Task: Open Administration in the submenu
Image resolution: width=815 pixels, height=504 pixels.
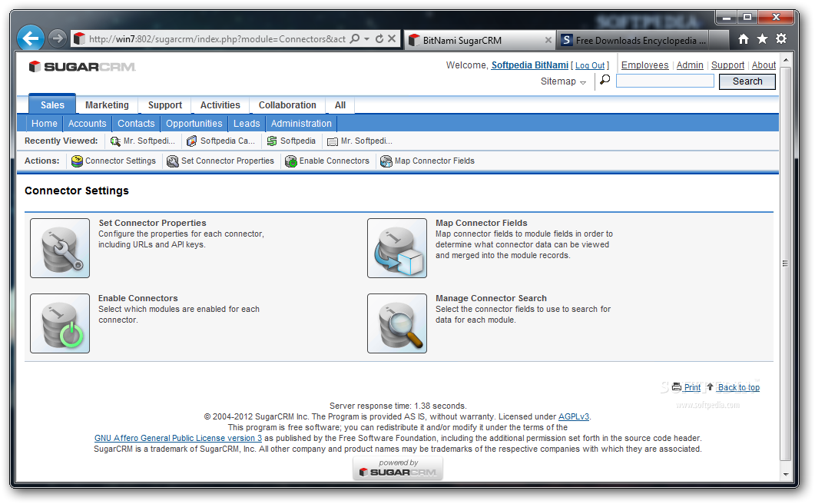Action: (301, 124)
